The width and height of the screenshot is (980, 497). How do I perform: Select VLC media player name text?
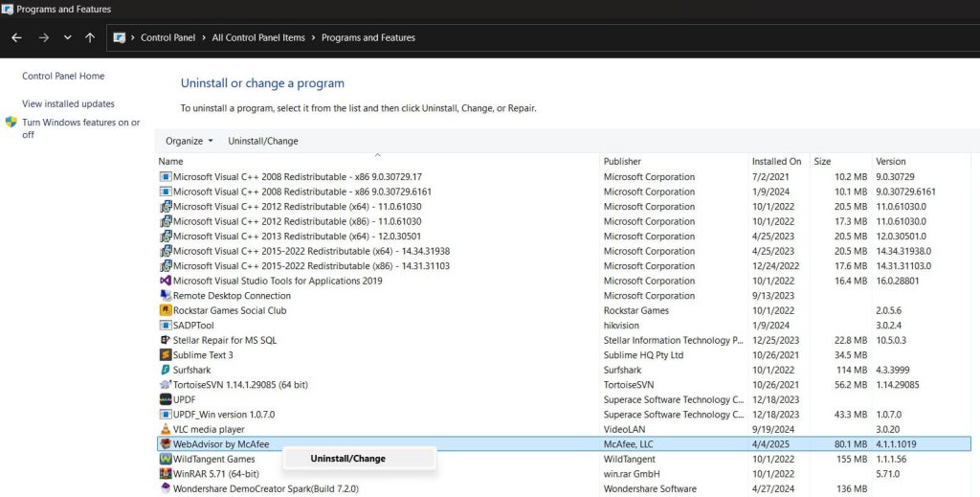(x=209, y=429)
